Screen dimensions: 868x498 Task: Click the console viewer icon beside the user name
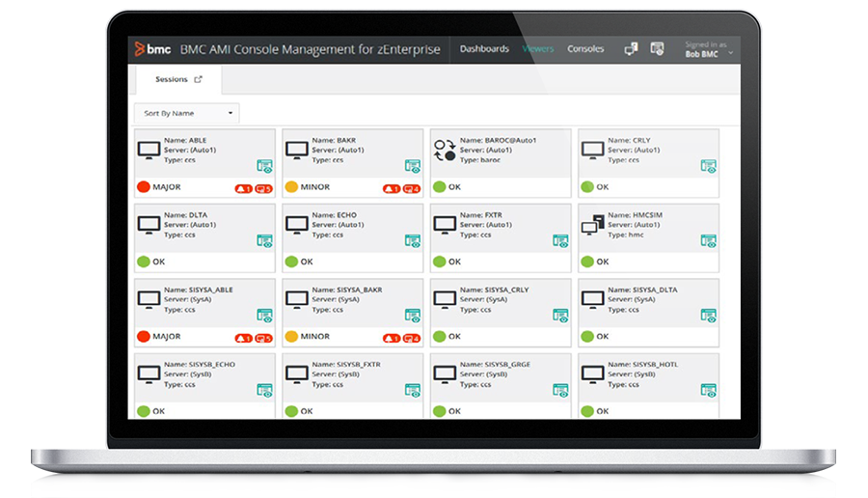pos(657,49)
